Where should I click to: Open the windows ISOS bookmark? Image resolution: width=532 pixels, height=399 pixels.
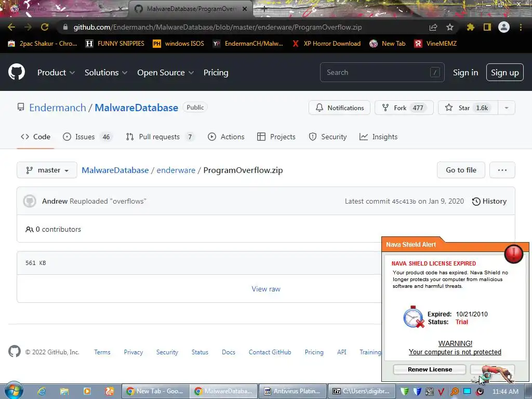179,44
